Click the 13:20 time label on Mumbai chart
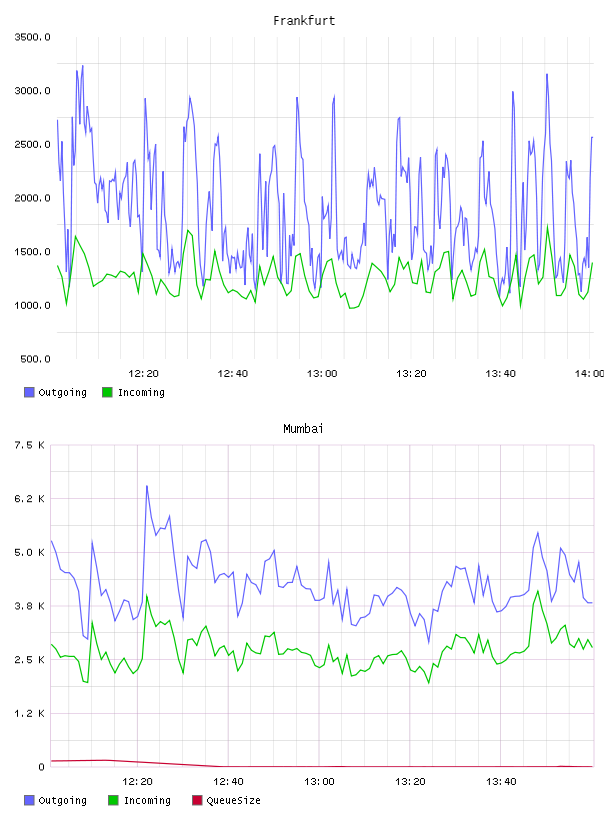Screen dimensions: 608x816 click(410, 781)
